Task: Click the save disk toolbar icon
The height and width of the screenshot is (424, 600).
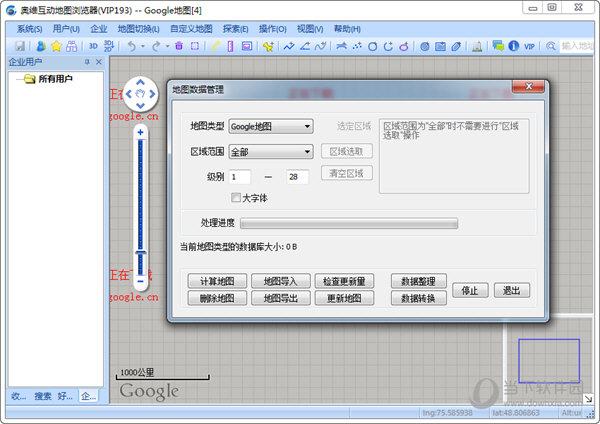Action: (x=20, y=46)
